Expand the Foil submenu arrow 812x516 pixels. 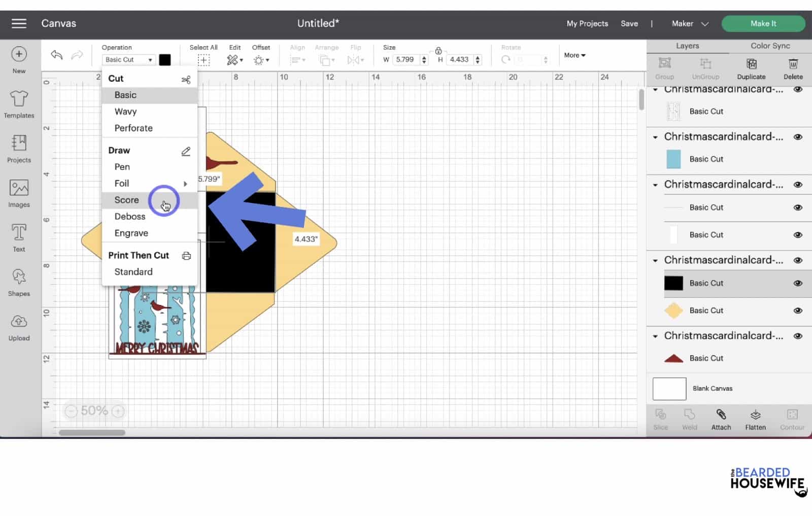[185, 184]
